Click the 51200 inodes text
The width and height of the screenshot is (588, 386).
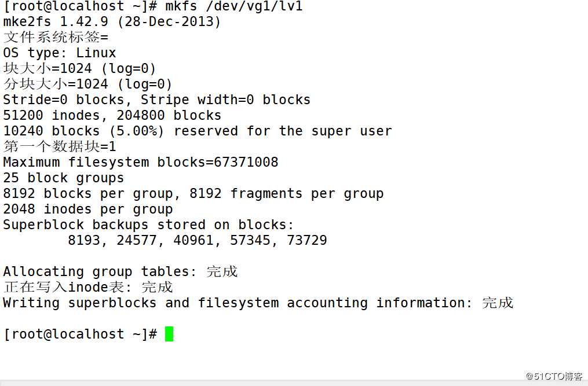(x=54, y=116)
